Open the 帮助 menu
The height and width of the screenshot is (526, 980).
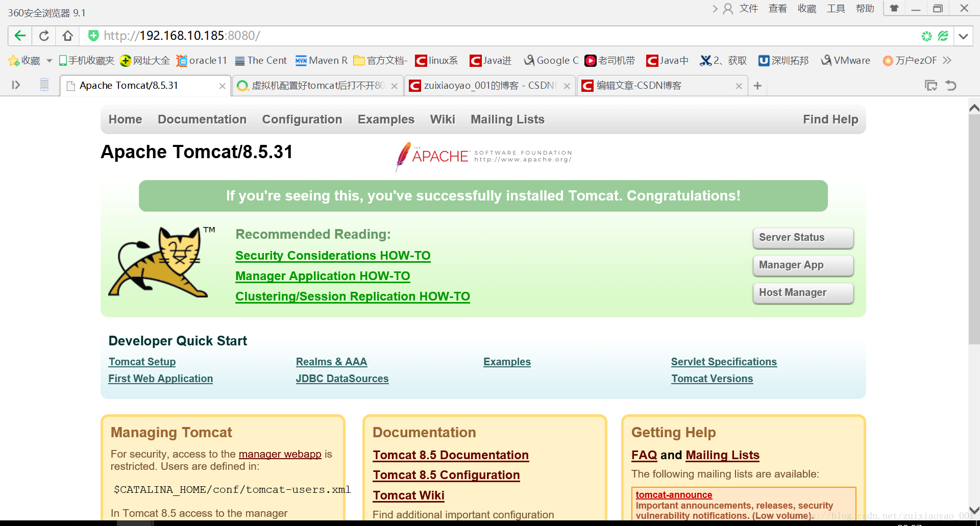point(865,9)
